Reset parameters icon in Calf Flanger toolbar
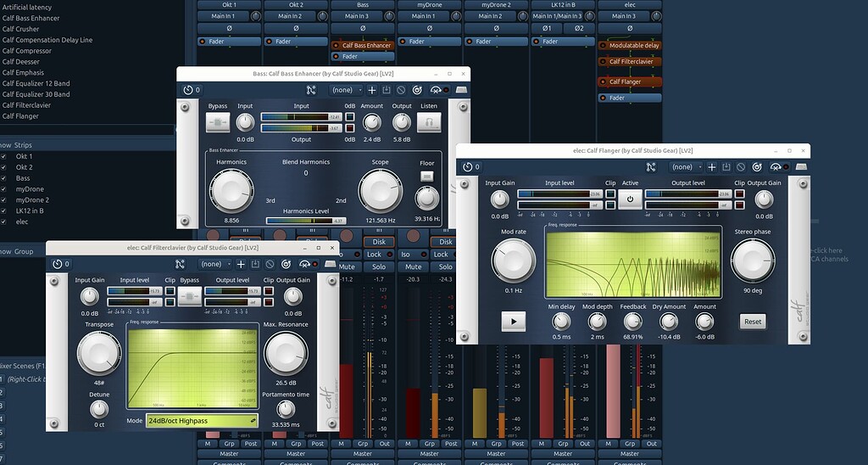The height and width of the screenshot is (465, 868). [x=757, y=167]
